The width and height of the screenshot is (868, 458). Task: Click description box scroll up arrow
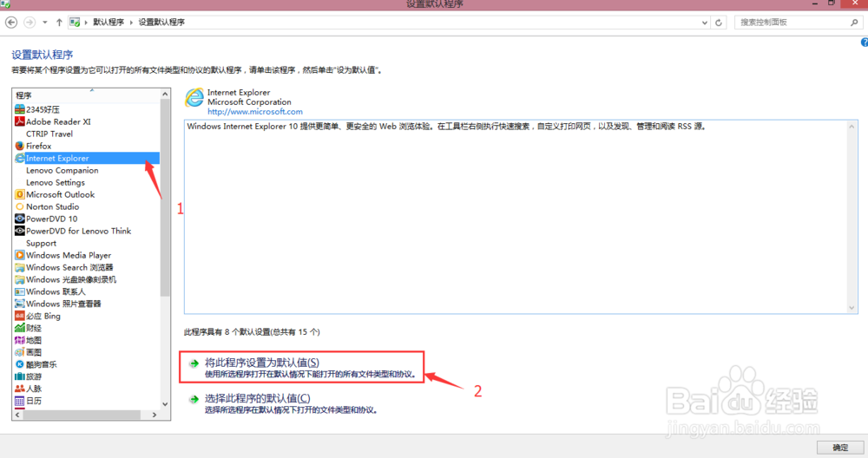(852, 127)
